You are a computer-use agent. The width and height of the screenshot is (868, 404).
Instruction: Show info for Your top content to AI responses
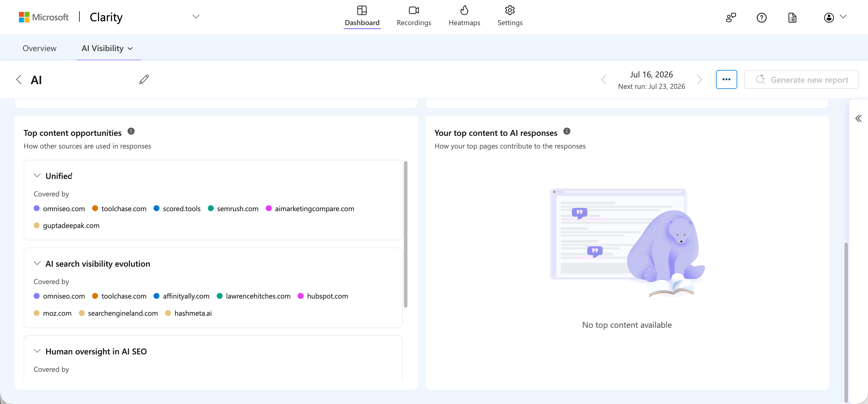[x=567, y=131]
